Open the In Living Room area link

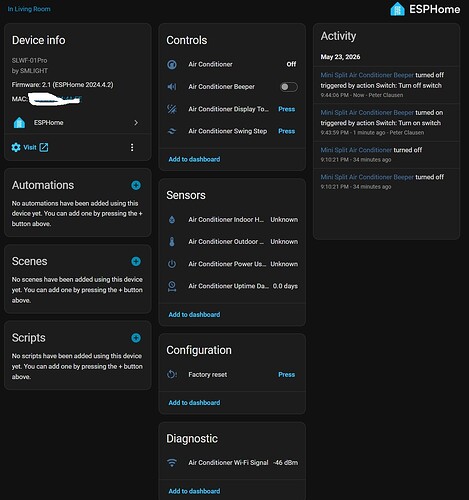tap(29, 9)
